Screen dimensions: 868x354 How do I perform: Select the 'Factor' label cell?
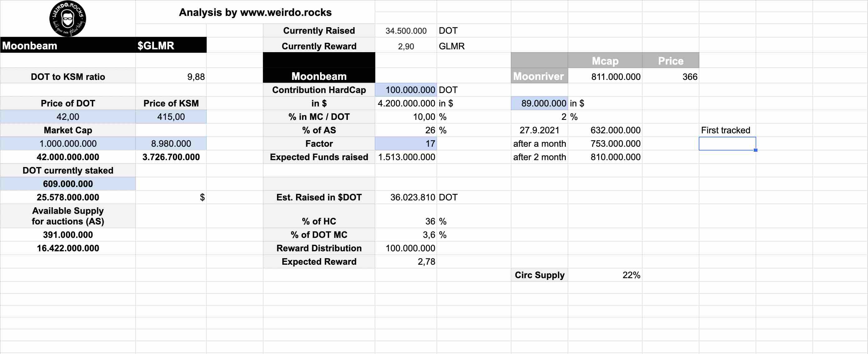(x=319, y=144)
